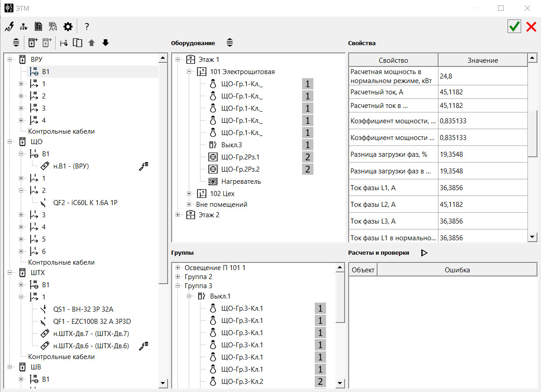Select the н.ШТХ-Дв.7 - (ШТХ-Дв.7) cable

tap(91, 334)
